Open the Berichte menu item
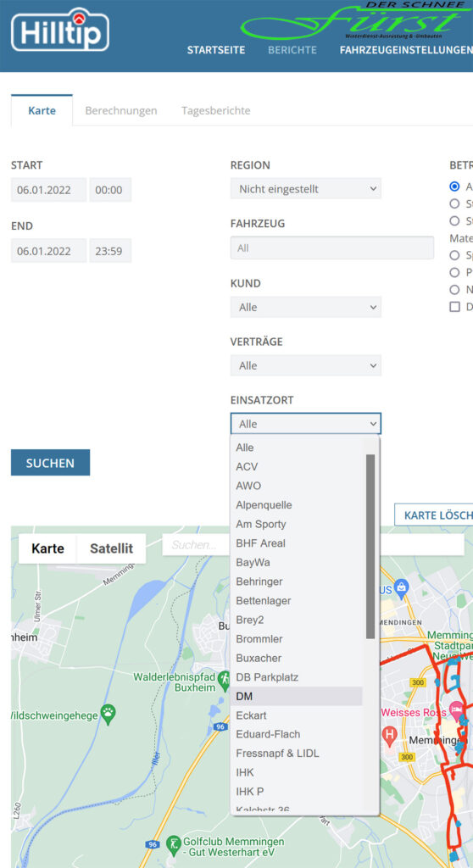The image size is (473, 868). pyautogui.click(x=292, y=50)
